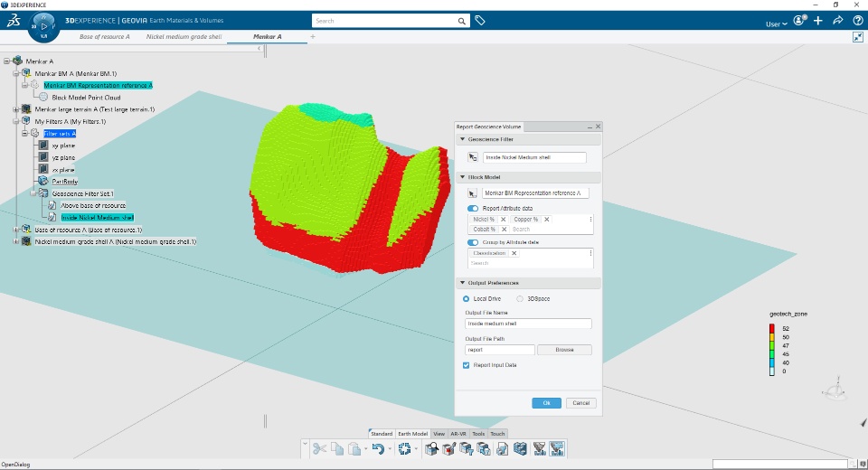Remove the Nickel % attribute tag

[x=504, y=220]
